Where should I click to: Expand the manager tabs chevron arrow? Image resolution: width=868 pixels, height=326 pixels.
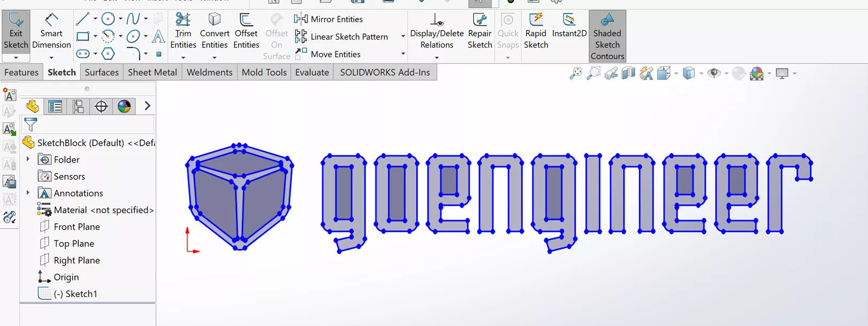(147, 106)
